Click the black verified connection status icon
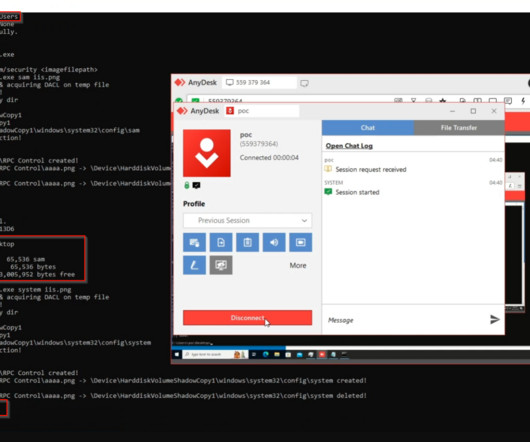The width and height of the screenshot is (530, 442). pyautogui.click(x=196, y=185)
